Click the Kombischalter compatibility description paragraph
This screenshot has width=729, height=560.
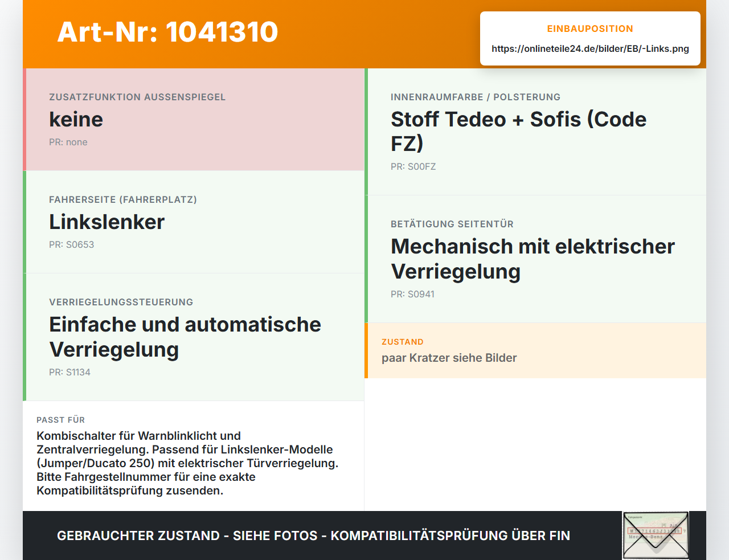[x=187, y=463]
